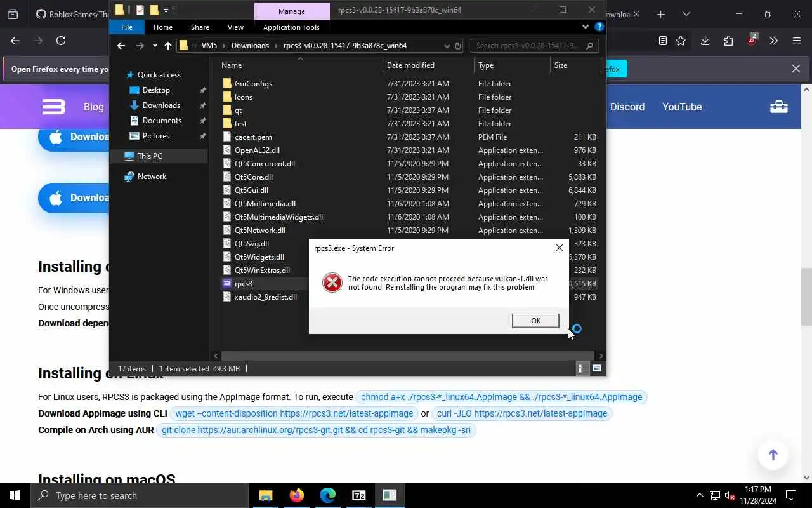
Task: Select the qt folder
Action: pyautogui.click(x=238, y=110)
